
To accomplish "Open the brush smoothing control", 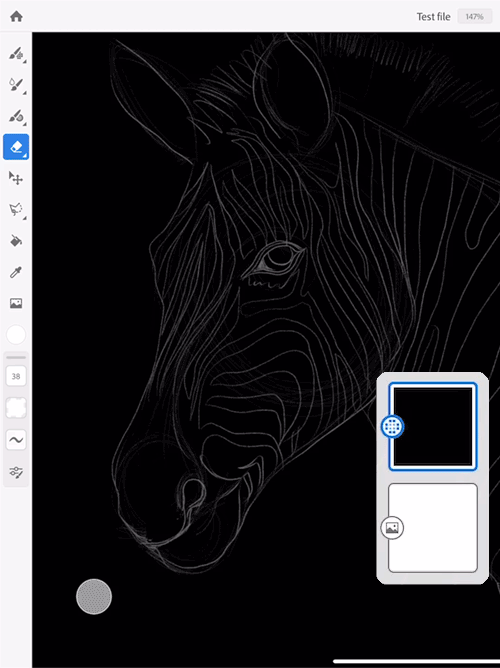I will [x=16, y=440].
